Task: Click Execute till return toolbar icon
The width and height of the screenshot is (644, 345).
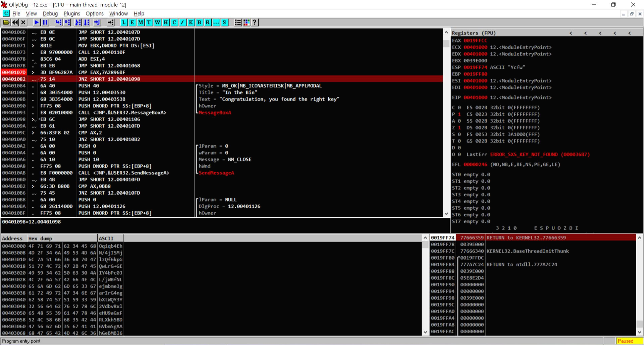Action: click(97, 22)
